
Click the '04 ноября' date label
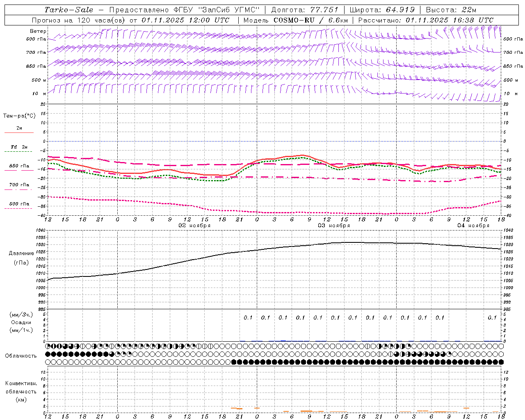coord(473,226)
